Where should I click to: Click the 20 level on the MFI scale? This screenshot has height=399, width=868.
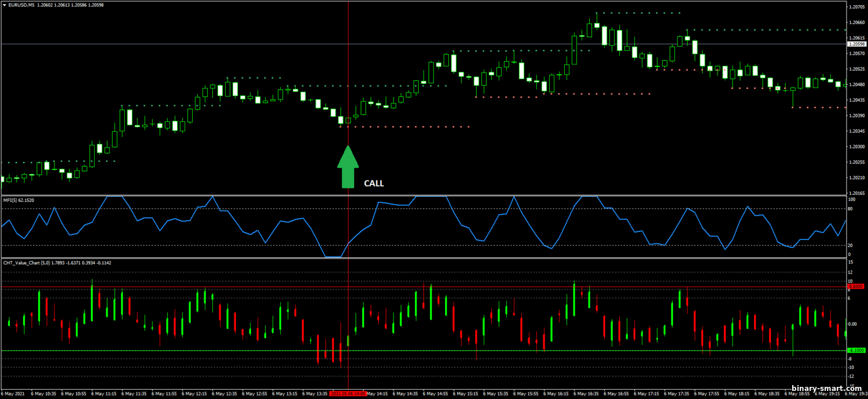pos(851,245)
